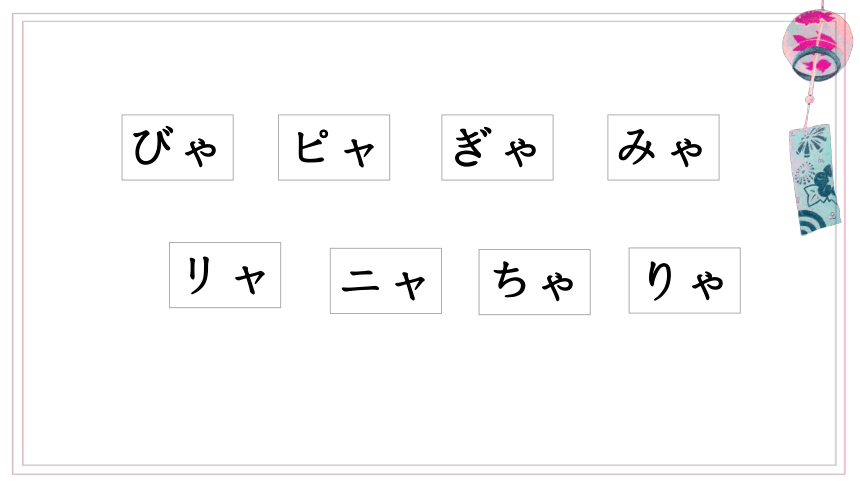Click the large み character

(637, 147)
